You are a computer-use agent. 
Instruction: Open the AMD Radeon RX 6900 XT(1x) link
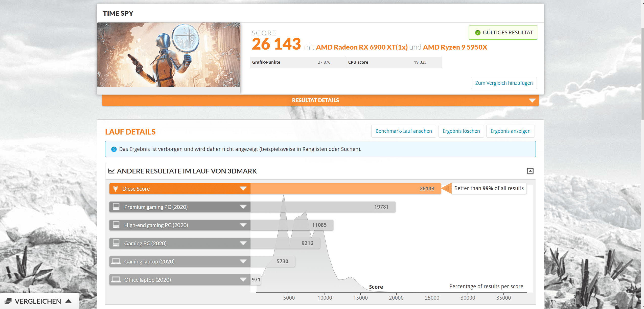click(x=362, y=47)
